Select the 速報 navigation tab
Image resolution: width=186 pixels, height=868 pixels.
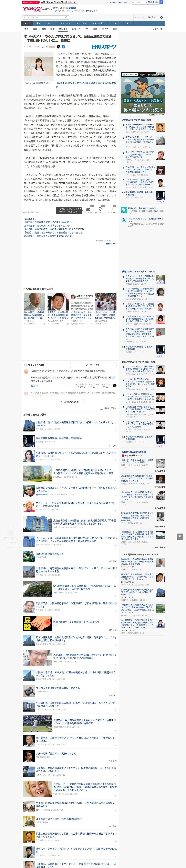pos(38,24)
